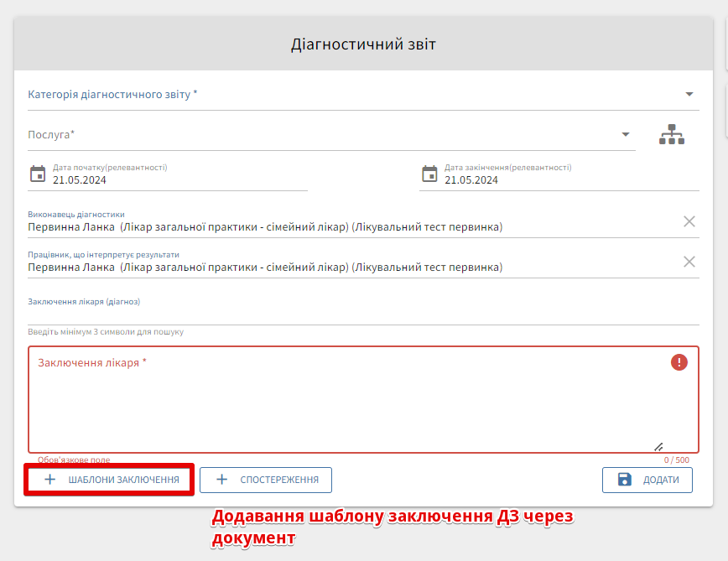Focus the Заключення лікаря (діагноз) search field
Screen dimensions: 728x561
coord(352,314)
